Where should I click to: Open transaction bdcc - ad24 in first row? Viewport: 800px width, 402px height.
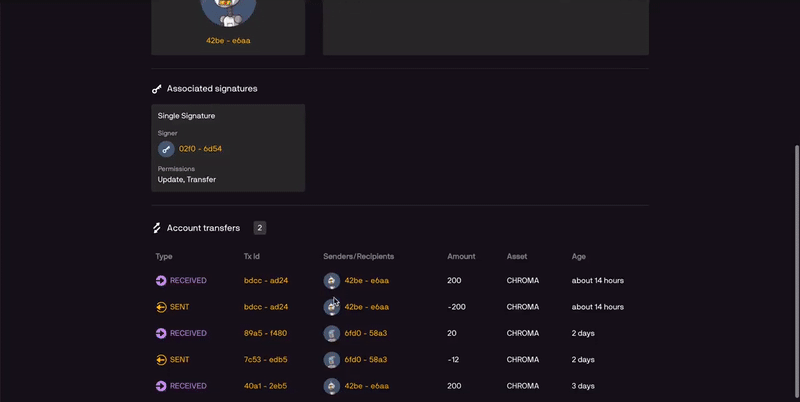pyautogui.click(x=266, y=281)
